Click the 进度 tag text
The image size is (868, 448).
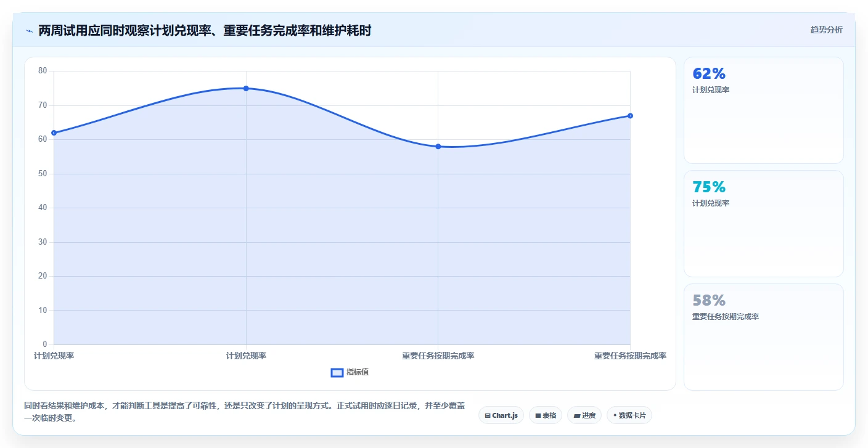(589, 416)
